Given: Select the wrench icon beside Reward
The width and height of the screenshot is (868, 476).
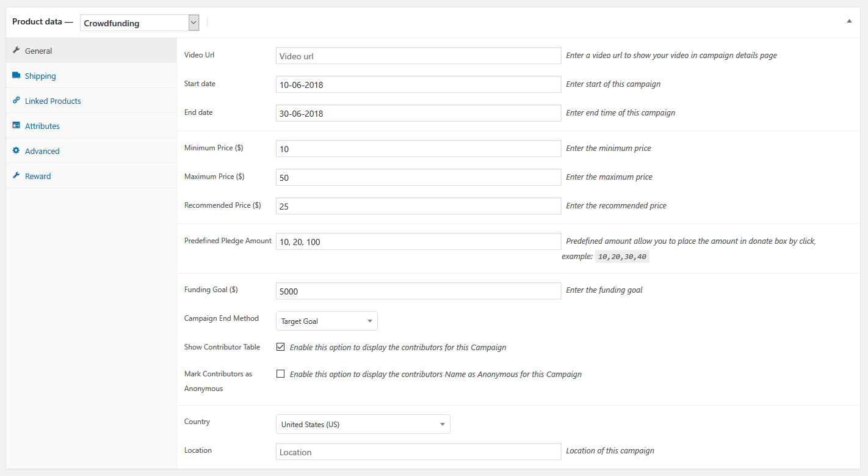Looking at the screenshot, I should point(16,175).
